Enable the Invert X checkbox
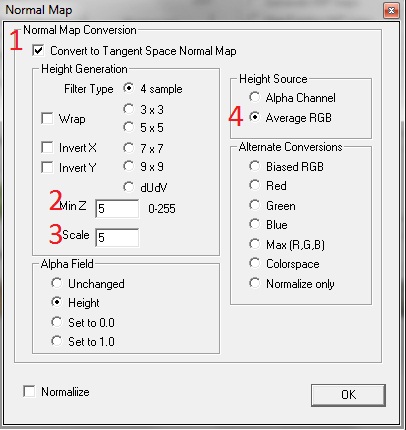 (x=47, y=147)
